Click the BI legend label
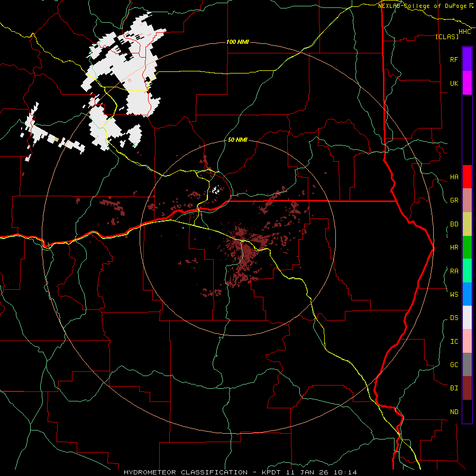Image resolution: width=476 pixels, height=476 pixels. click(x=454, y=388)
